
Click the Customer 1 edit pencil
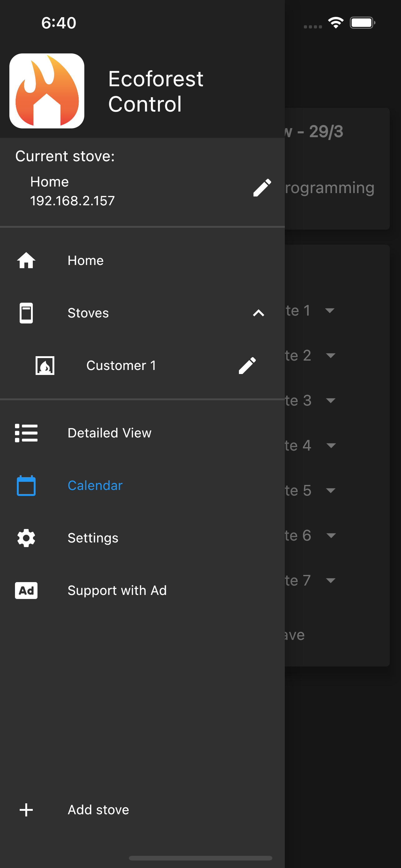[x=247, y=366]
